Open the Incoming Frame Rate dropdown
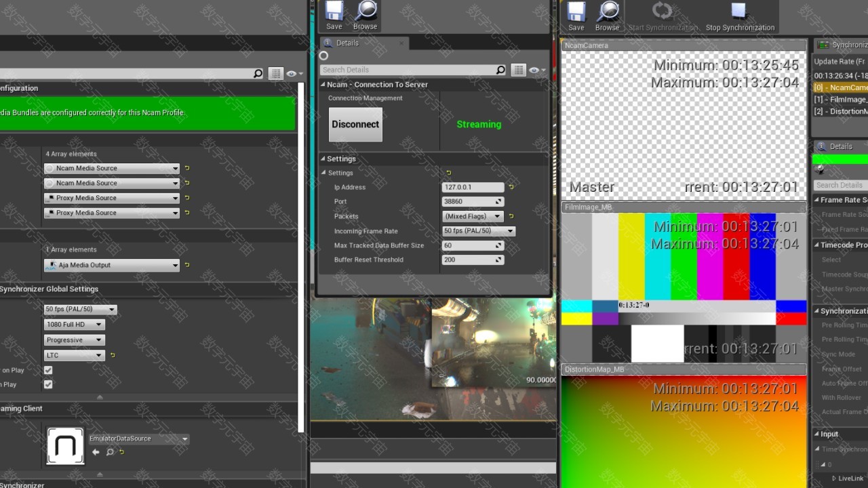Image resolution: width=868 pixels, height=488 pixels. tap(479, 231)
